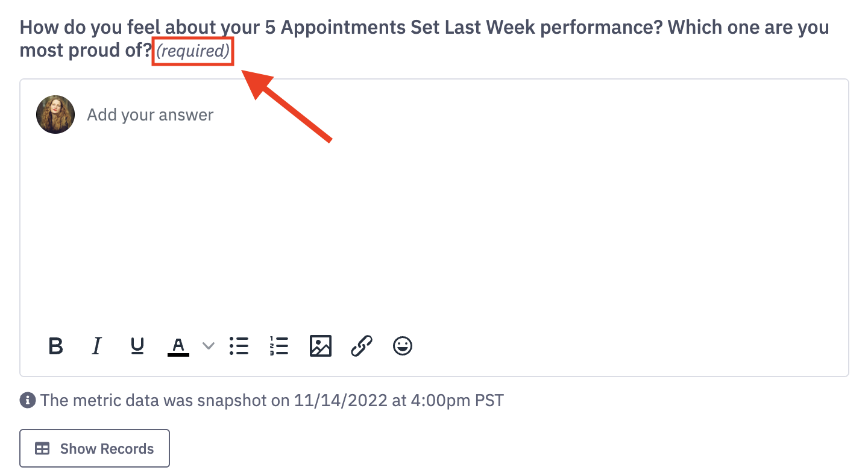Insert a numbered list
This screenshot has height=476, width=868.
pyautogui.click(x=279, y=346)
